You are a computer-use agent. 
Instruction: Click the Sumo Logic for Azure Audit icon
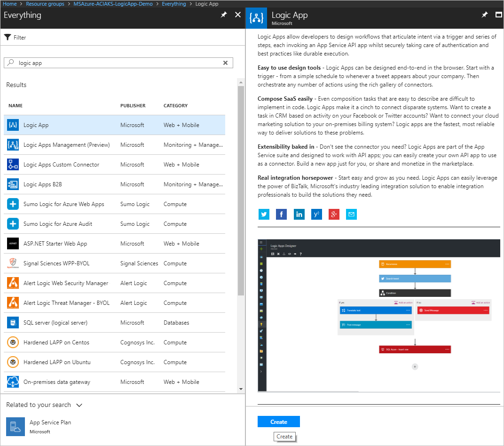[13, 224]
